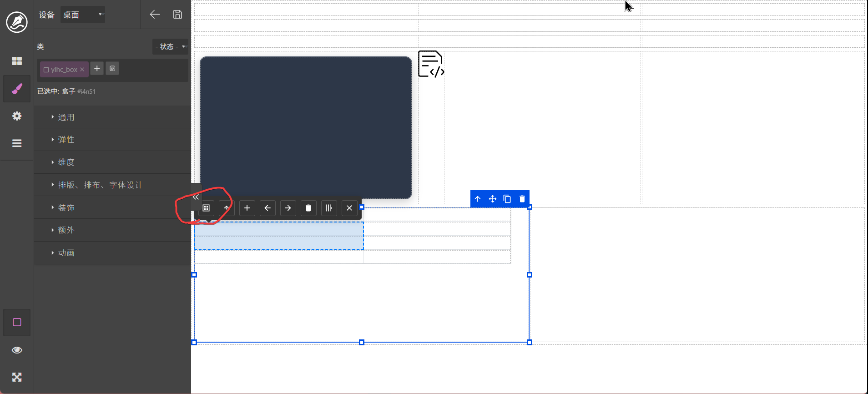The width and height of the screenshot is (868, 394).
Task: Toggle the ylhc_box class checkbox
Action: coord(46,70)
